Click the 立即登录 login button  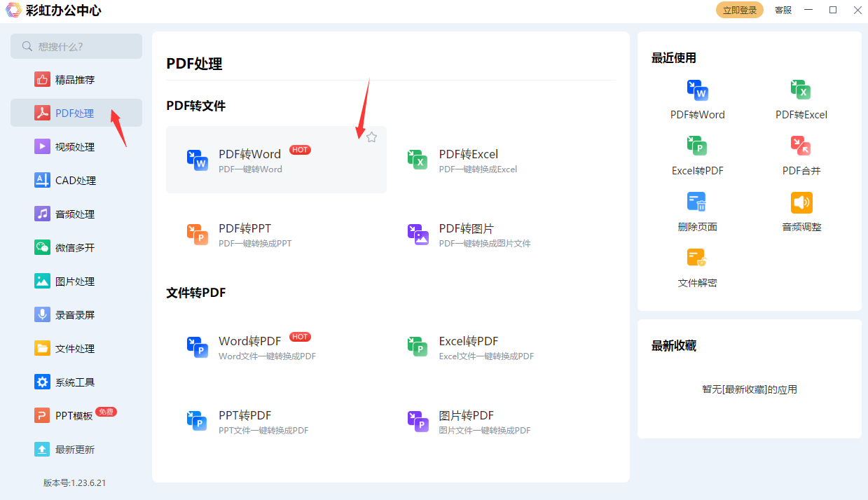(x=740, y=10)
